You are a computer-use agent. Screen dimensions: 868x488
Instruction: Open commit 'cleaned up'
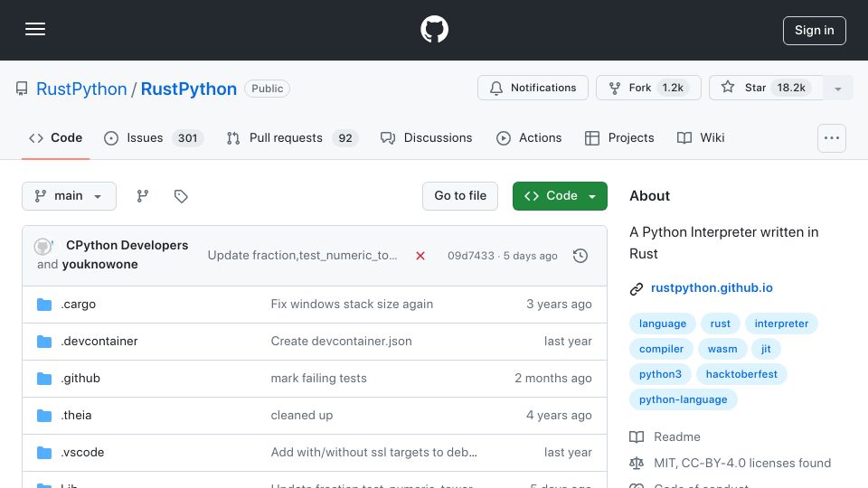302,416
